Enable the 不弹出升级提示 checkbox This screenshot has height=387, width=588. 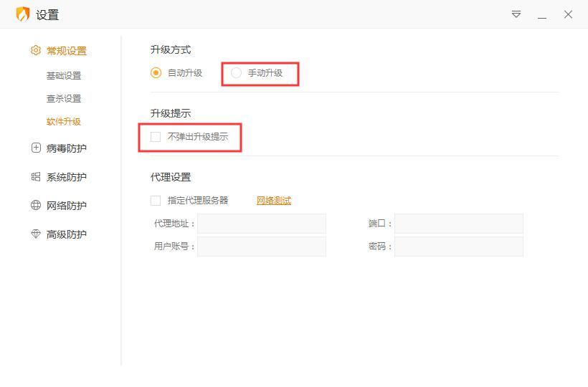pos(156,136)
